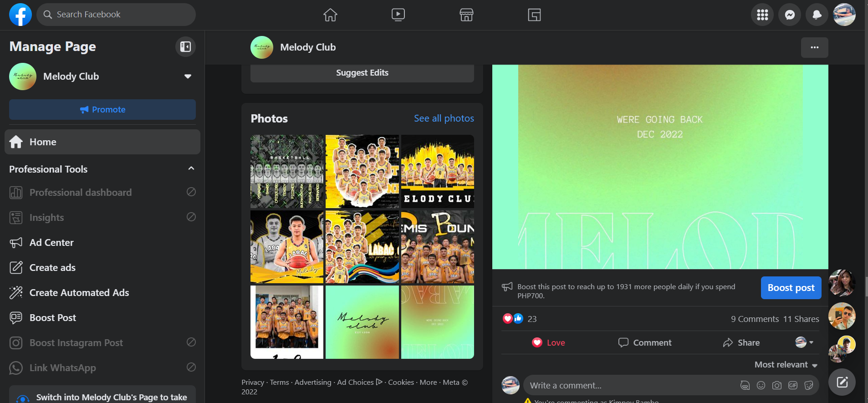
Task: Open the Home feed icon in top navigation
Action: click(x=330, y=15)
